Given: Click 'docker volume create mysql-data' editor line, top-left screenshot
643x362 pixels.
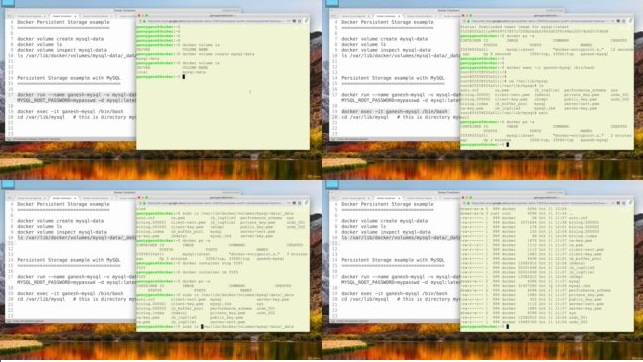Looking at the screenshot, I should (60, 39).
